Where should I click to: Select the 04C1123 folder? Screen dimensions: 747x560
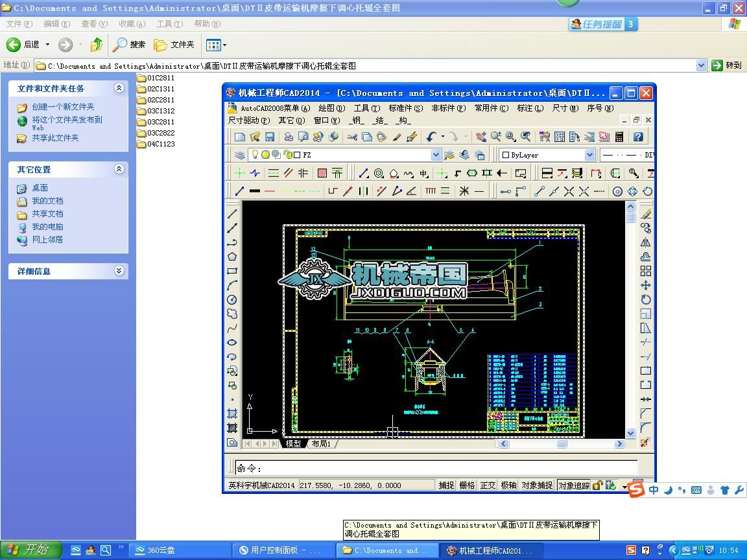click(156, 144)
